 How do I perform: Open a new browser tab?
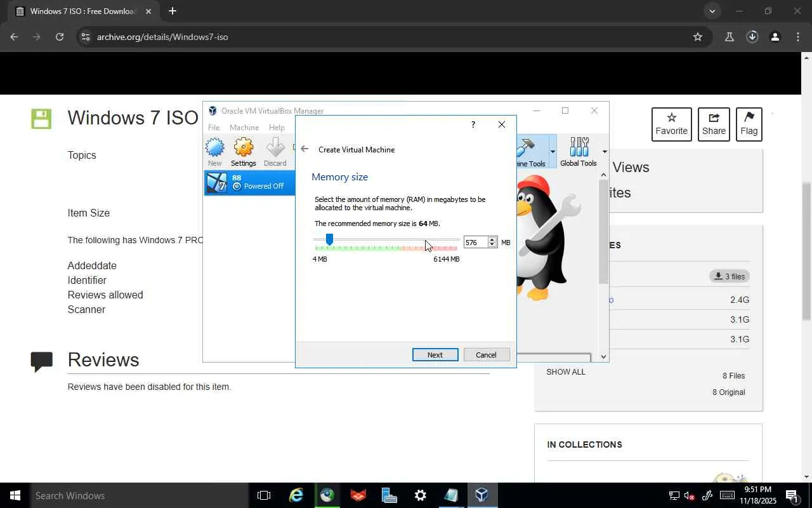pos(172,11)
